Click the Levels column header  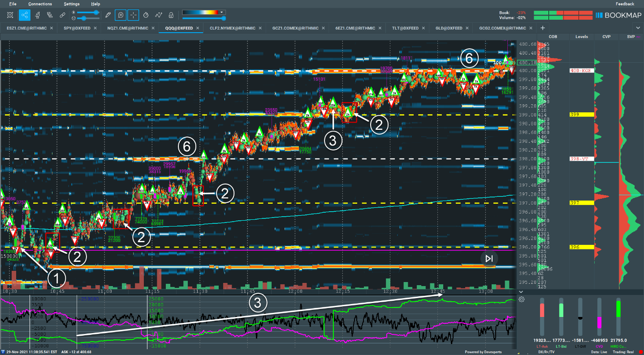pos(582,37)
